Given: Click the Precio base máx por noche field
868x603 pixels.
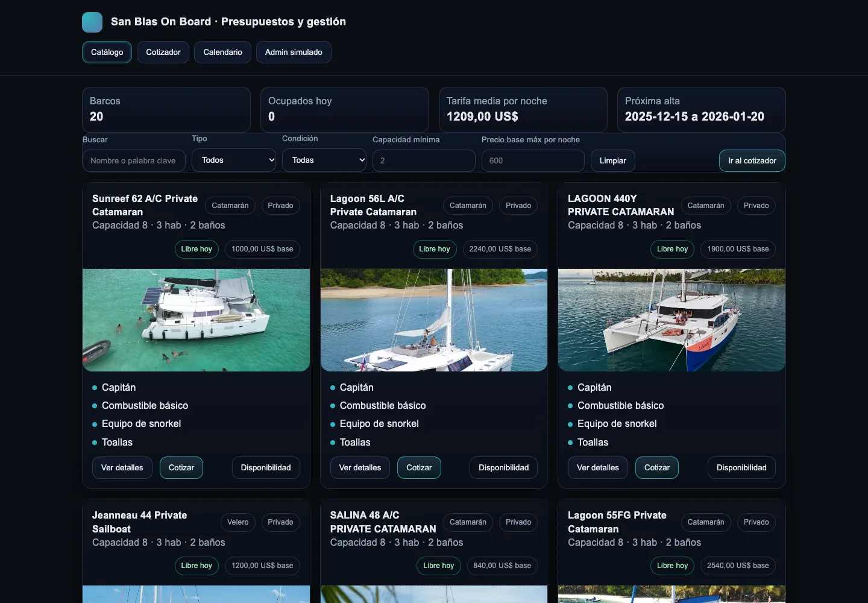Looking at the screenshot, I should (x=533, y=160).
